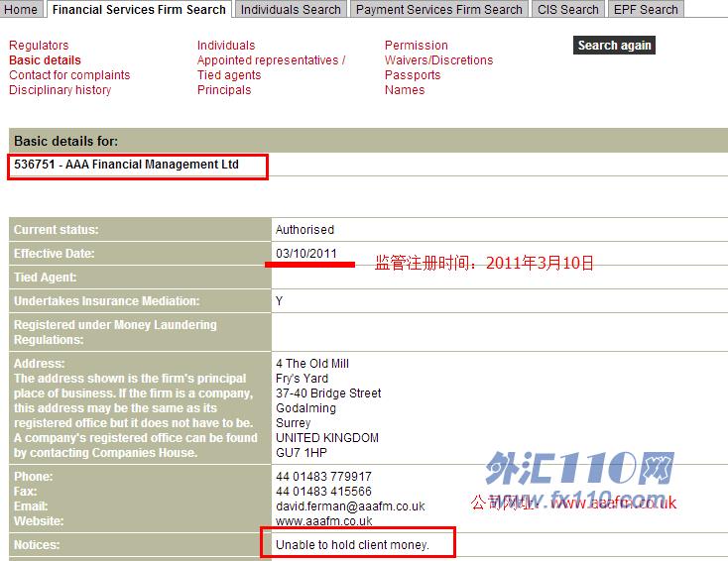728x561 pixels.
Task: Open the Principals link
Action: click(224, 89)
